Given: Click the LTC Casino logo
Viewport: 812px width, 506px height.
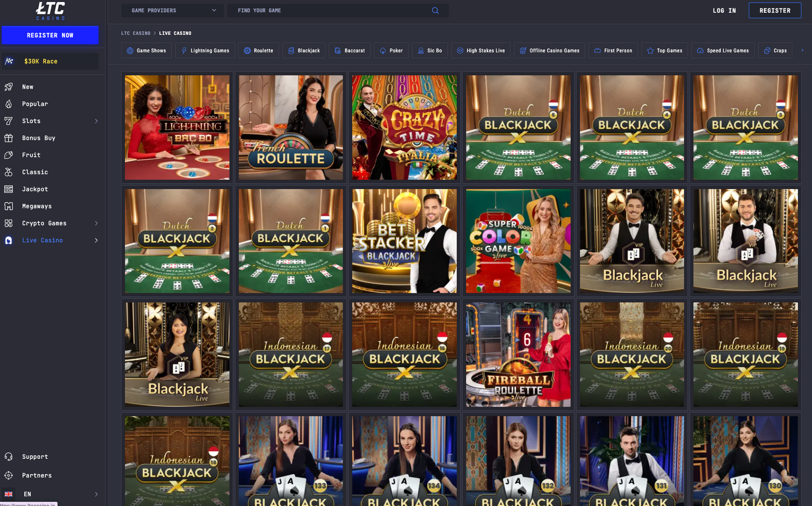Looking at the screenshot, I should (x=50, y=11).
